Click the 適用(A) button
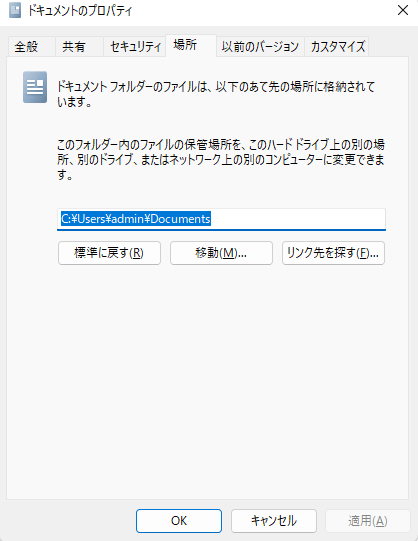Image resolution: width=418 pixels, height=541 pixels. (368, 521)
